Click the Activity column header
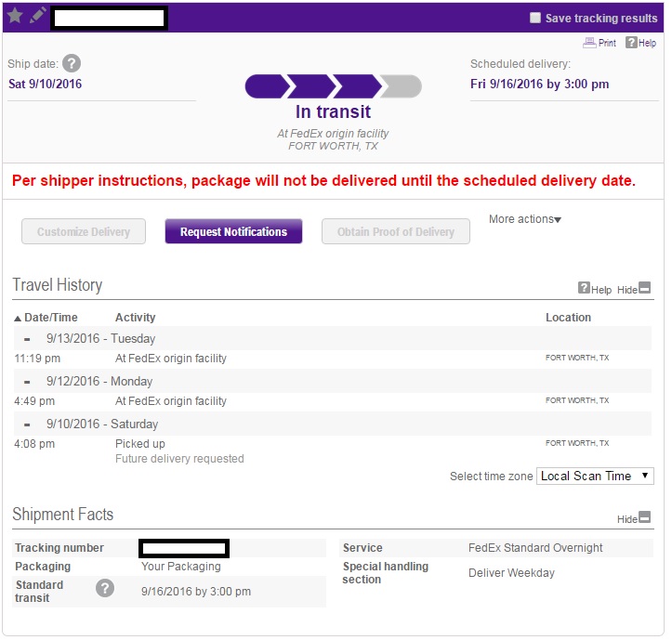Image resolution: width=672 pixels, height=640 pixels. pyautogui.click(x=135, y=318)
